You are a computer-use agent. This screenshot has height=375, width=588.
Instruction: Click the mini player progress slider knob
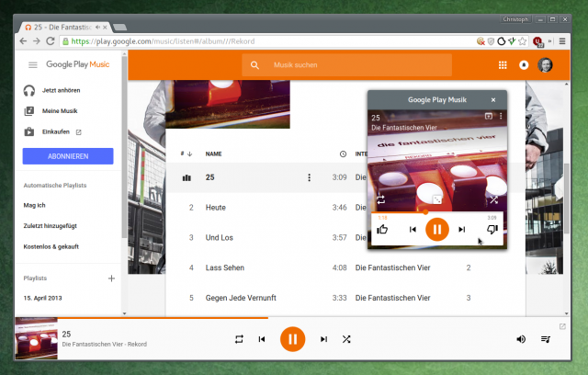425,212
